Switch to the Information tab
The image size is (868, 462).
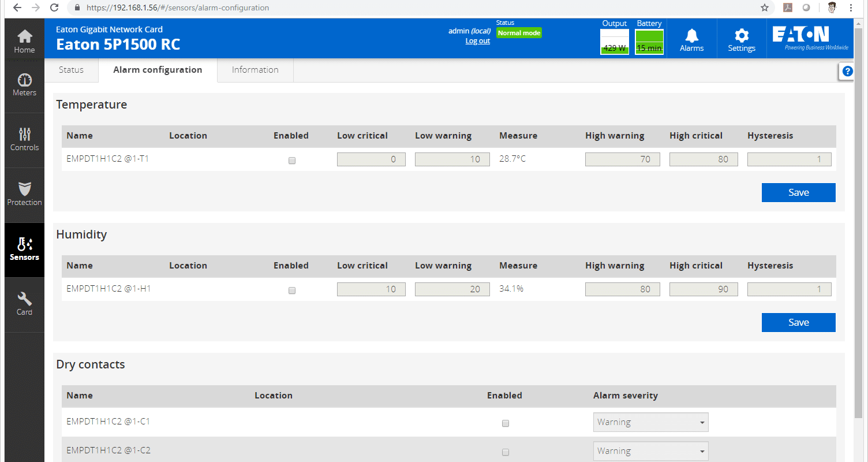pos(255,70)
